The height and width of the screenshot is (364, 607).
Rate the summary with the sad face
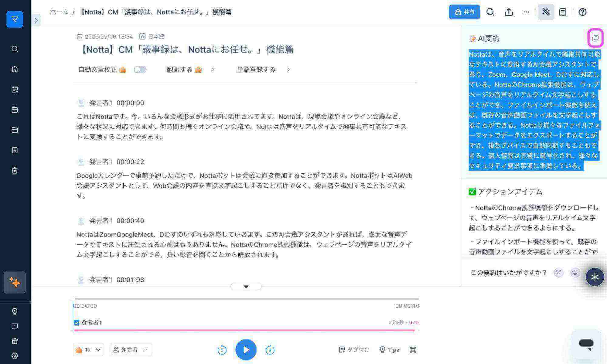pyautogui.click(x=558, y=273)
